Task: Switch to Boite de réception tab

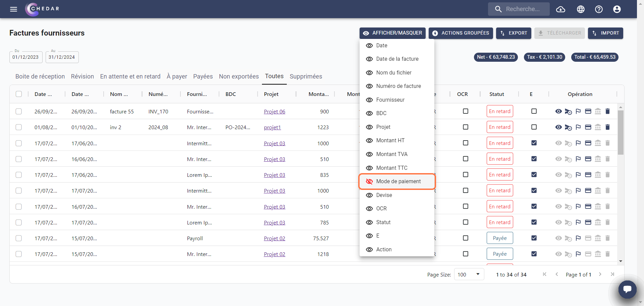Action: click(40, 76)
